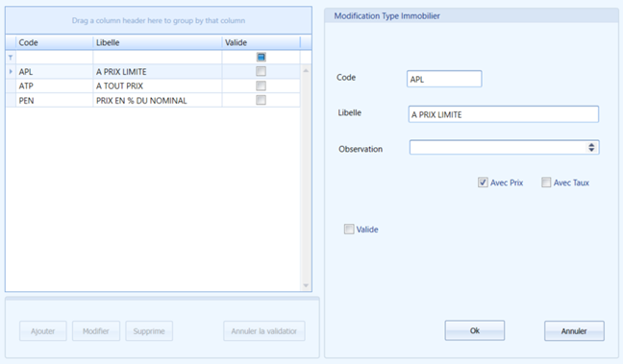Check the Valide checkbox in form
Image resolution: width=623 pixels, height=364 pixels.
(x=349, y=229)
